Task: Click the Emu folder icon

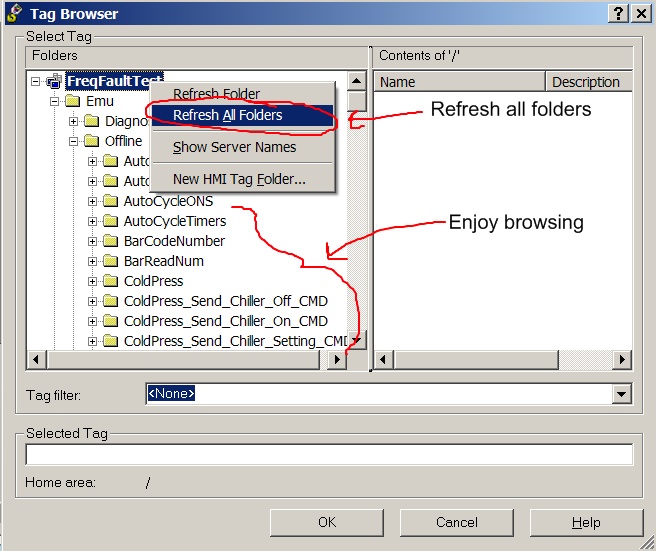Action: point(72,101)
